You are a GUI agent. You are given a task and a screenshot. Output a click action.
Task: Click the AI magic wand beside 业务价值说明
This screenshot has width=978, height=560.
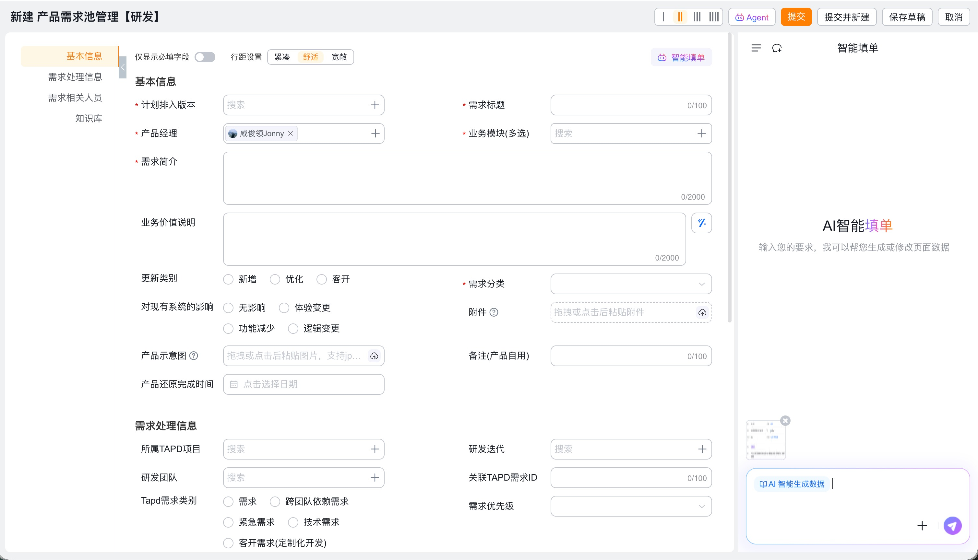[x=702, y=223]
